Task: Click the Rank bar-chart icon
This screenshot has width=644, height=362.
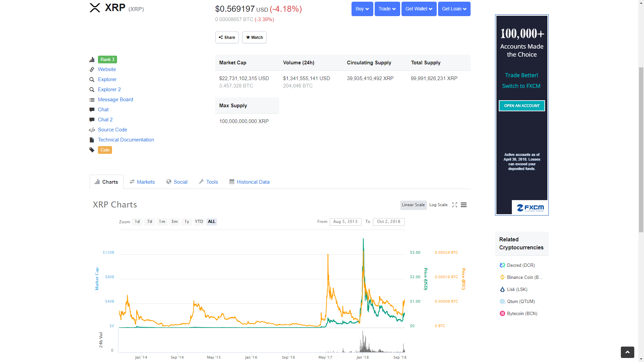Action: coord(92,59)
